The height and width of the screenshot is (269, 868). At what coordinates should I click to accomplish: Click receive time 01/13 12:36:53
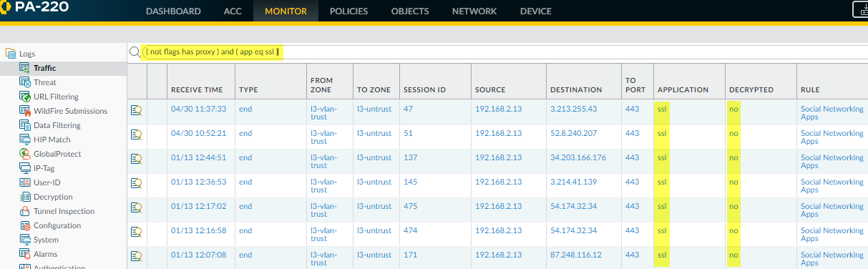tap(198, 182)
